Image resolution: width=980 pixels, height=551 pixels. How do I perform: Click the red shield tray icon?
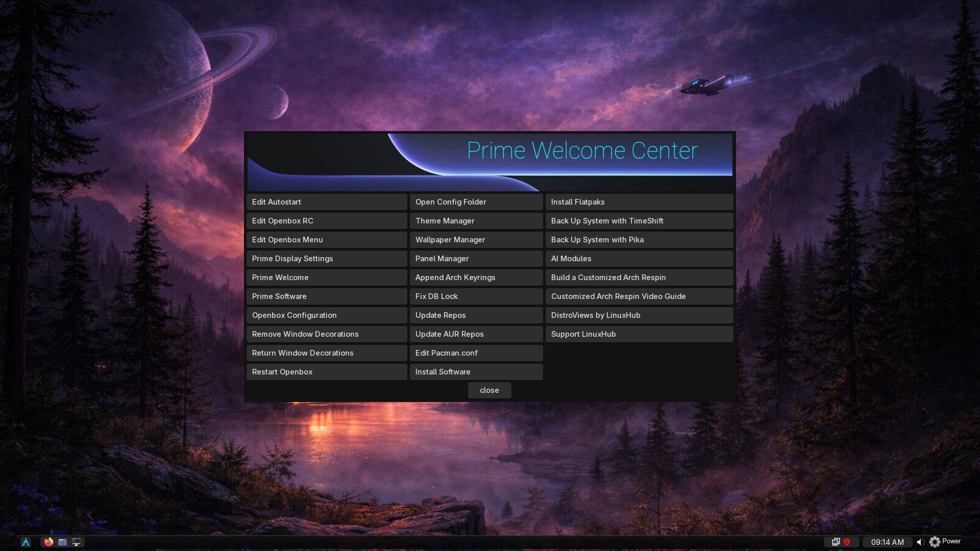click(847, 542)
